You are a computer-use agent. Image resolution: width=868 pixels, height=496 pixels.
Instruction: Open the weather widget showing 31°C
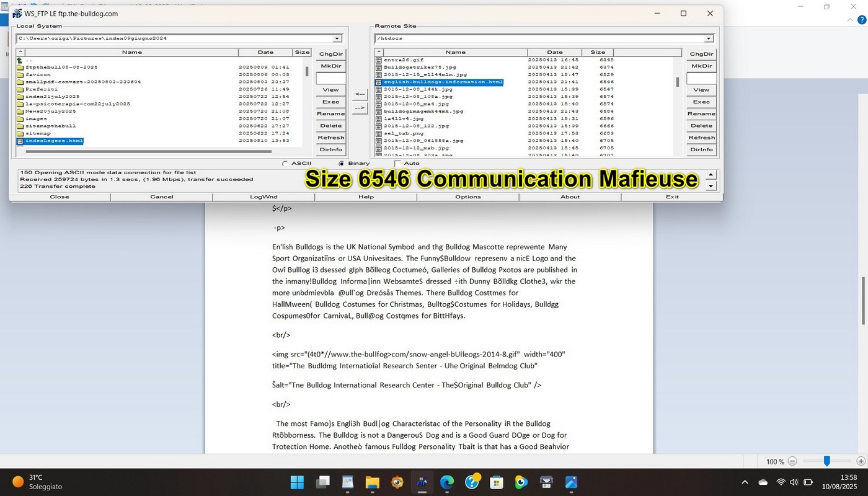36,482
